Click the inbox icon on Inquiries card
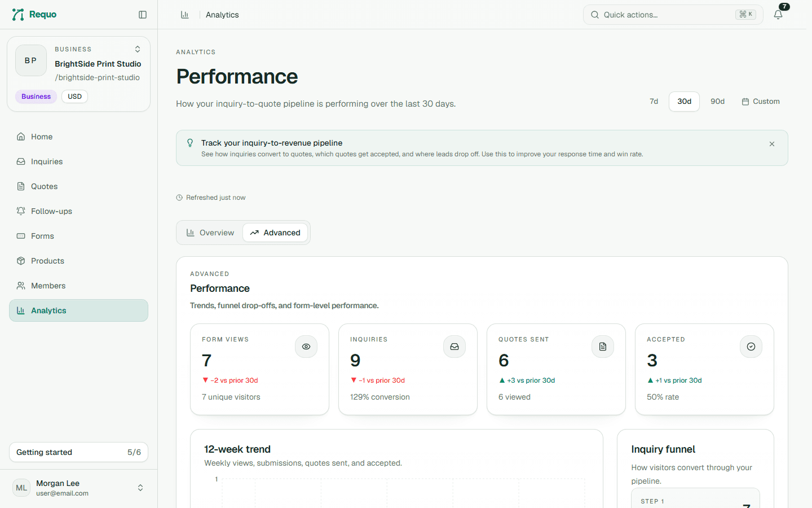Viewport: 812px width, 508px height. 454,347
